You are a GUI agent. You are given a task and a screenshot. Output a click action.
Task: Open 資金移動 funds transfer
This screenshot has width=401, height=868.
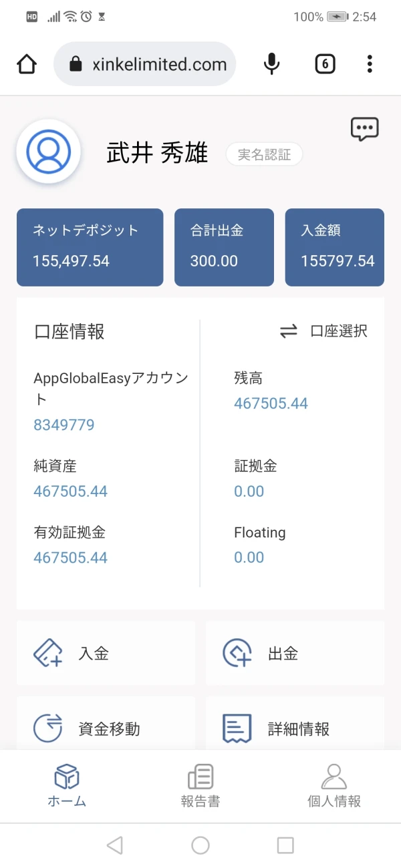106,728
